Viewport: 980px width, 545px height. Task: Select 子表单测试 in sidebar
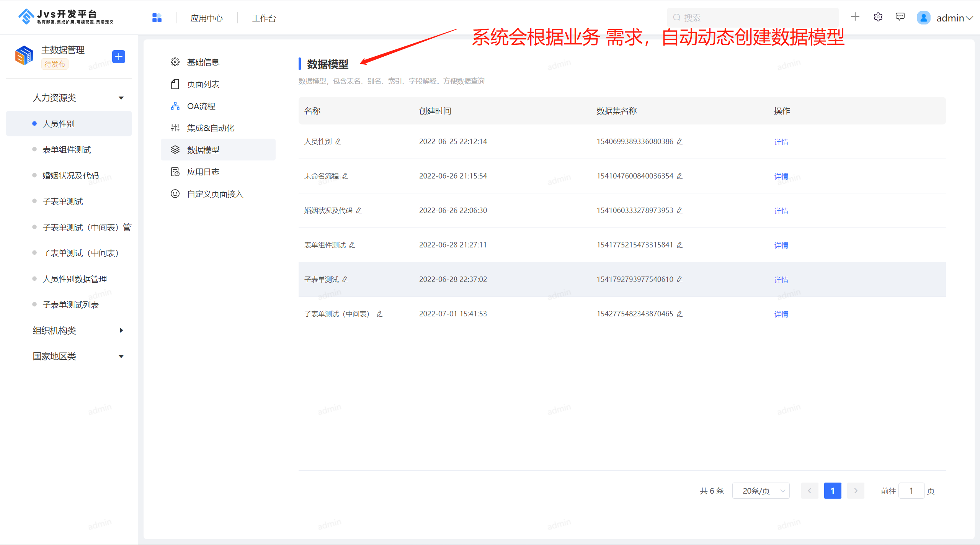[x=69, y=201]
